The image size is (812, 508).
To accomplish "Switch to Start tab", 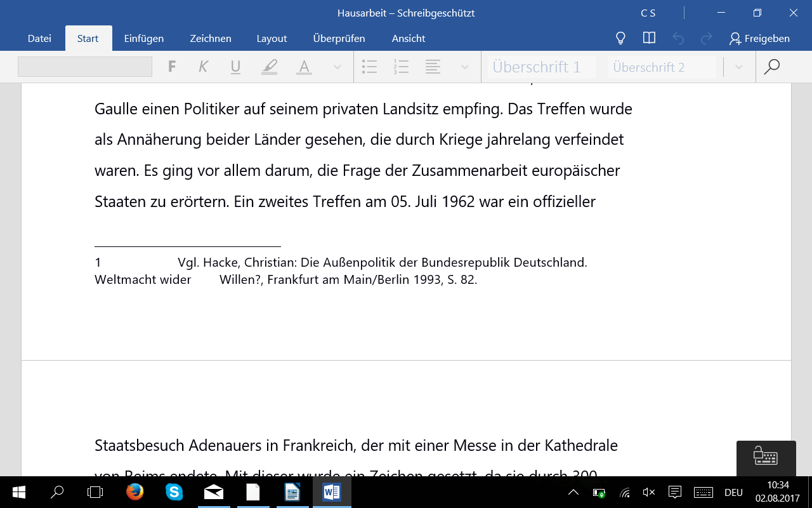I will click(x=88, y=38).
